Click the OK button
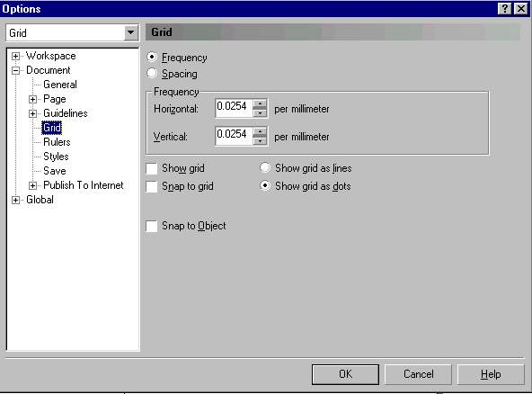Viewport: 532px width, 394px height. (x=345, y=374)
